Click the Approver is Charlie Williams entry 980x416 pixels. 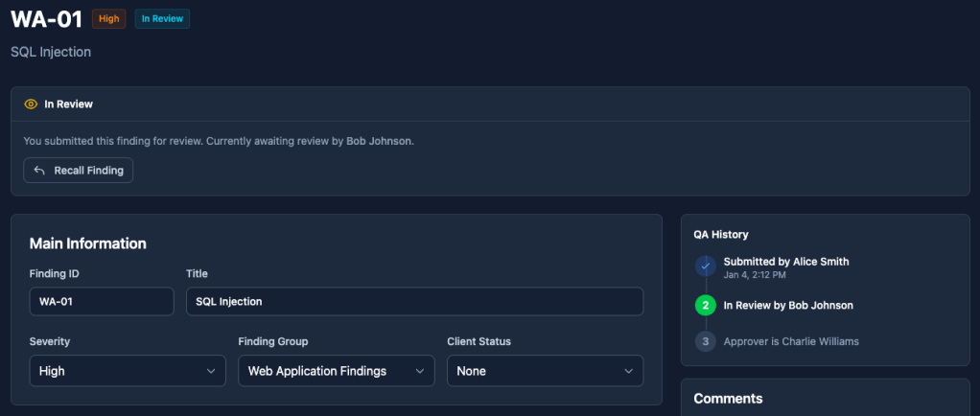(790, 341)
